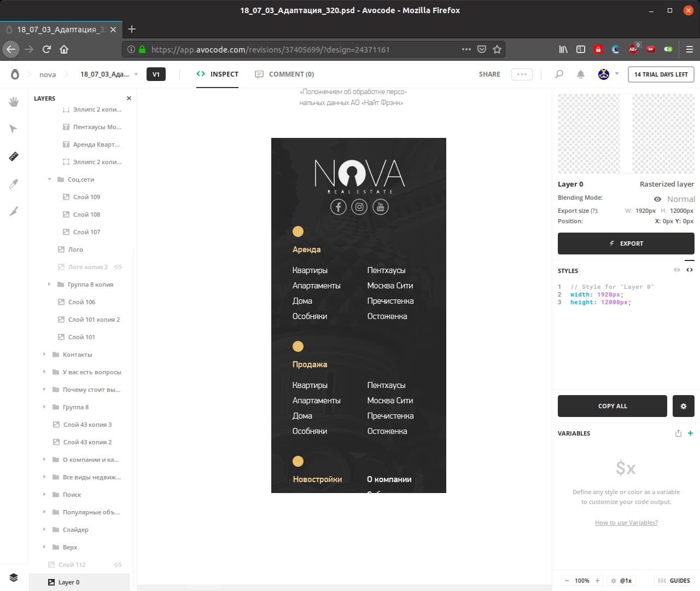Select the ruler measure tool
700x591 pixels.
coord(14,157)
